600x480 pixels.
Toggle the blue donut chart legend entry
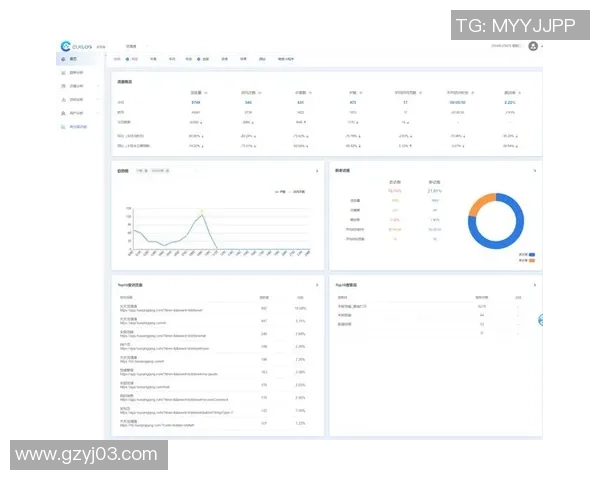click(530, 254)
